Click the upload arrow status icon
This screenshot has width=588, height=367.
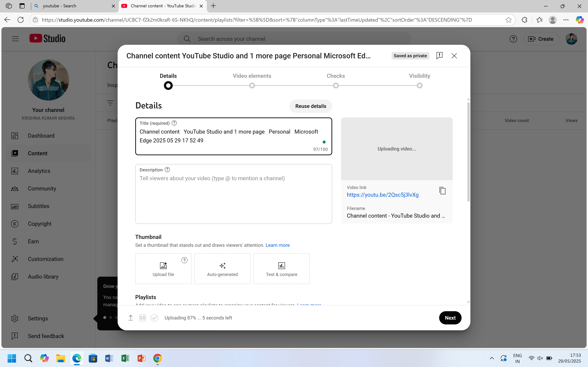(x=130, y=318)
